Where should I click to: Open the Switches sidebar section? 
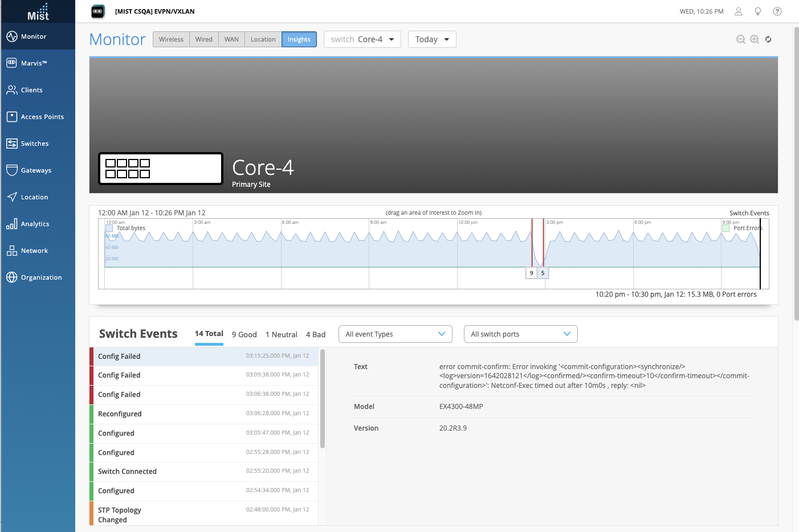pyautogui.click(x=34, y=144)
